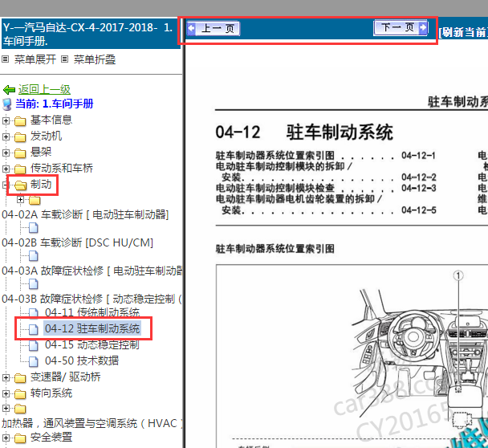Click the 发动机 folder icon
Image resolution: width=488 pixels, height=448 pixels.
tap(20, 137)
